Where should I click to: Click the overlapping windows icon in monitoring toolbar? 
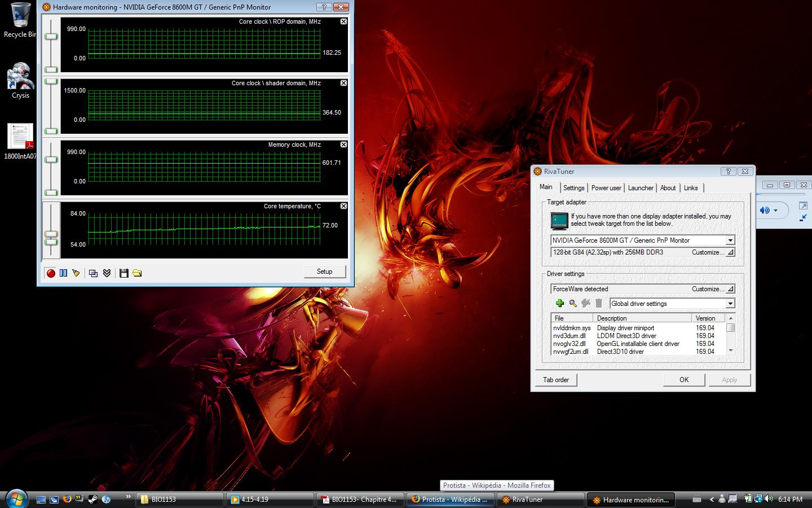(x=94, y=273)
